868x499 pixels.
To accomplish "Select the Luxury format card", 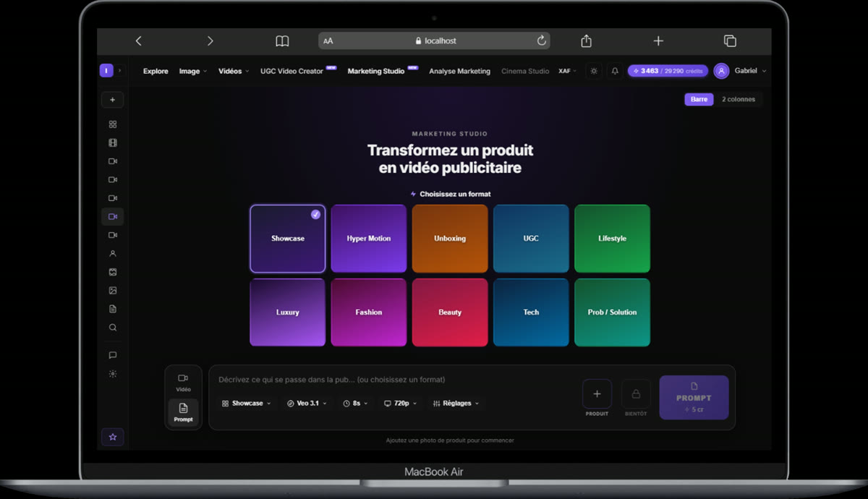I will click(x=288, y=312).
